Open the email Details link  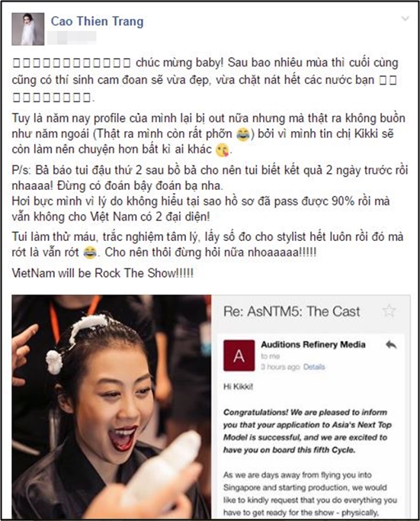click(314, 367)
